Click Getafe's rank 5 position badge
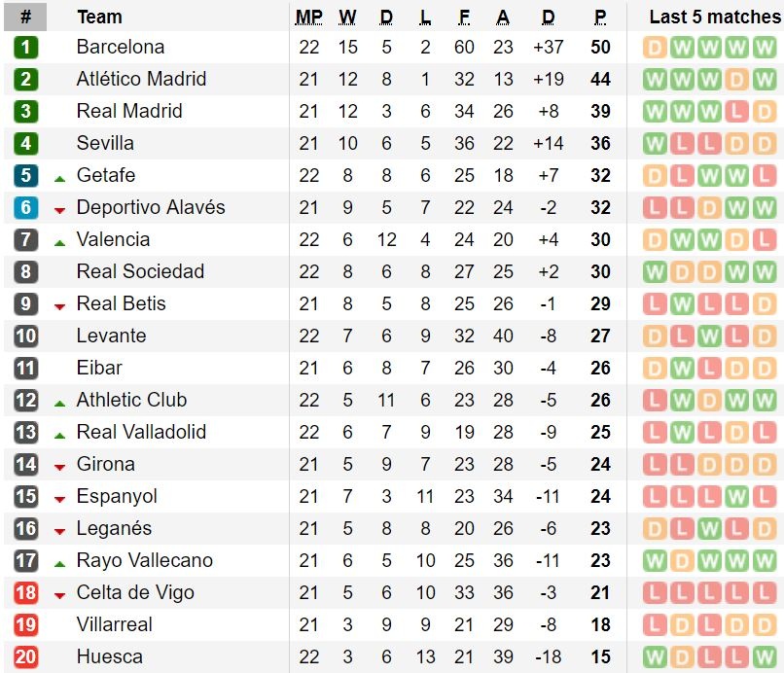 (26, 176)
